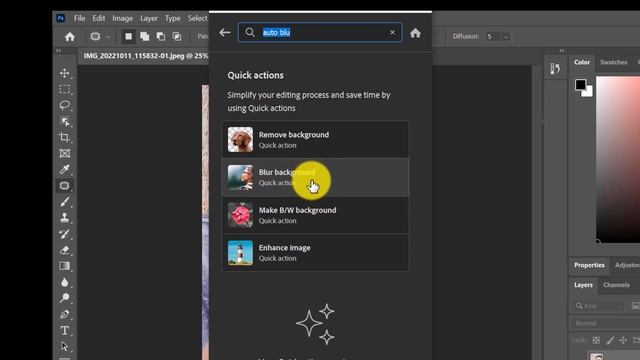This screenshot has width=640, height=360.
Task: Select the Gradient tool
Action: click(64, 266)
